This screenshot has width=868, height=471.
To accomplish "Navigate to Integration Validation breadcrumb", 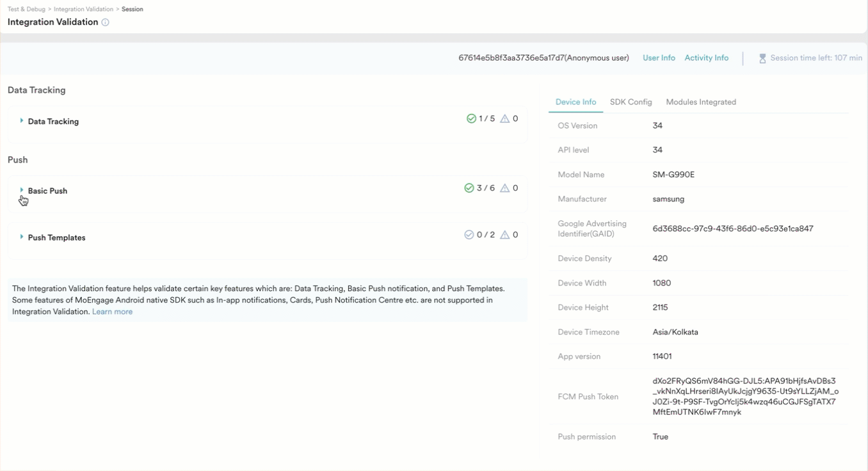I will pyautogui.click(x=83, y=10).
